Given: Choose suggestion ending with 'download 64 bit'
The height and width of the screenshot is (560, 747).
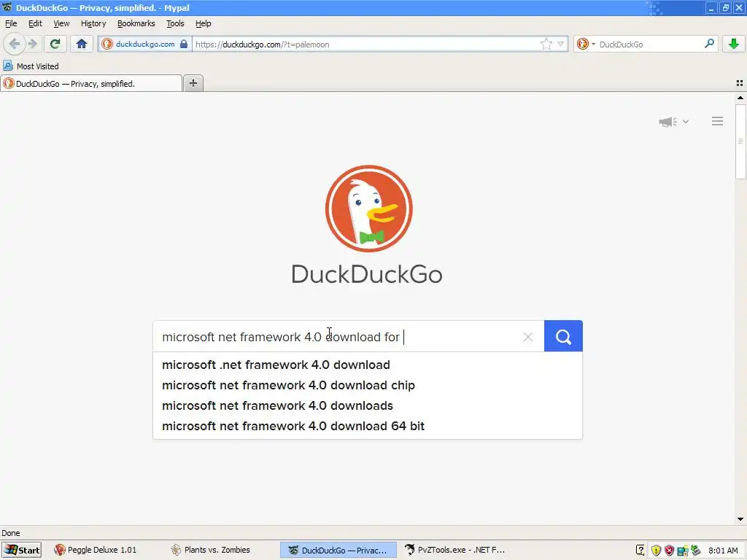Looking at the screenshot, I should tap(368, 426).
